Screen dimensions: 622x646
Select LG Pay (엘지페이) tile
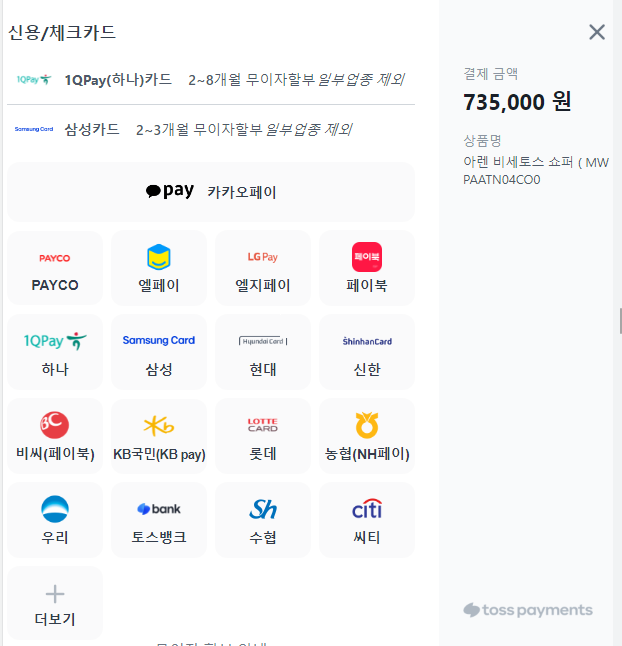click(x=263, y=268)
